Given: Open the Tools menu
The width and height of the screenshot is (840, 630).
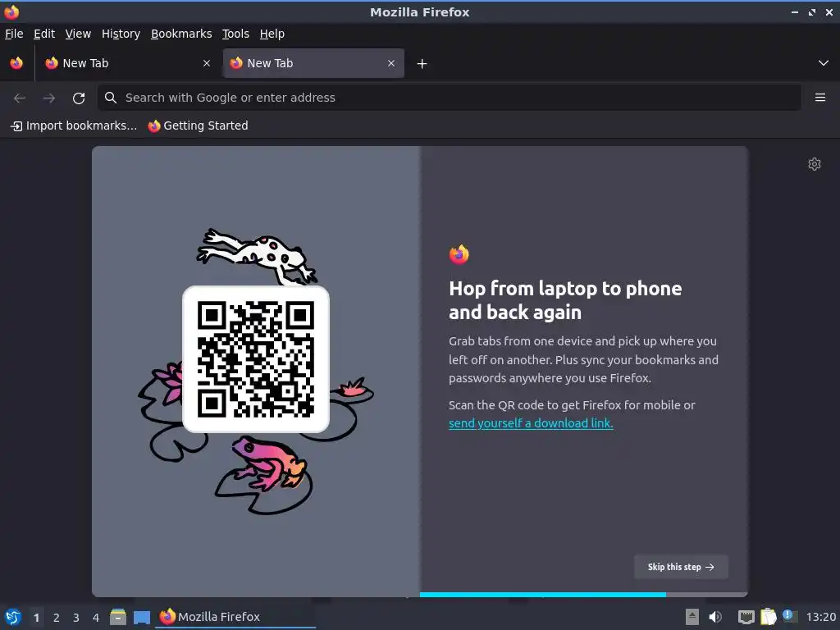Looking at the screenshot, I should coord(235,34).
